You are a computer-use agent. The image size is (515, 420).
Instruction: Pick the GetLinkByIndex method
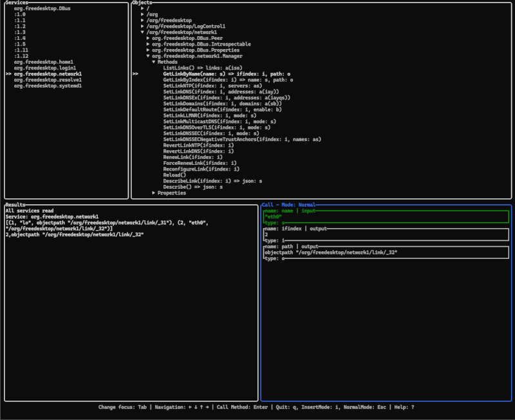pyautogui.click(x=227, y=80)
